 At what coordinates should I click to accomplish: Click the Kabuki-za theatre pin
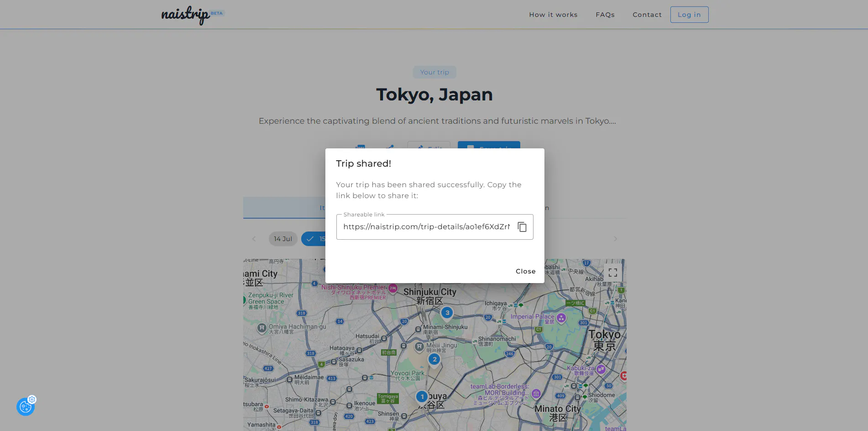[x=601, y=369]
